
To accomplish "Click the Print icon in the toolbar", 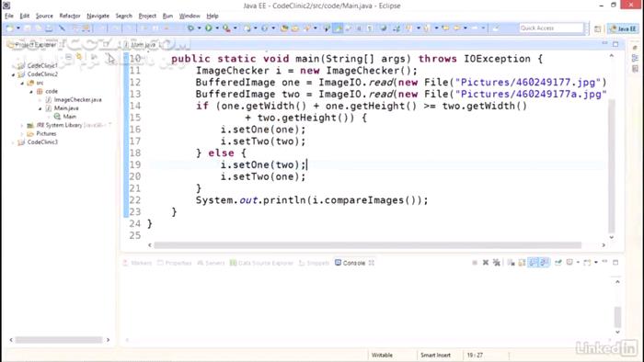I will click(49, 28).
